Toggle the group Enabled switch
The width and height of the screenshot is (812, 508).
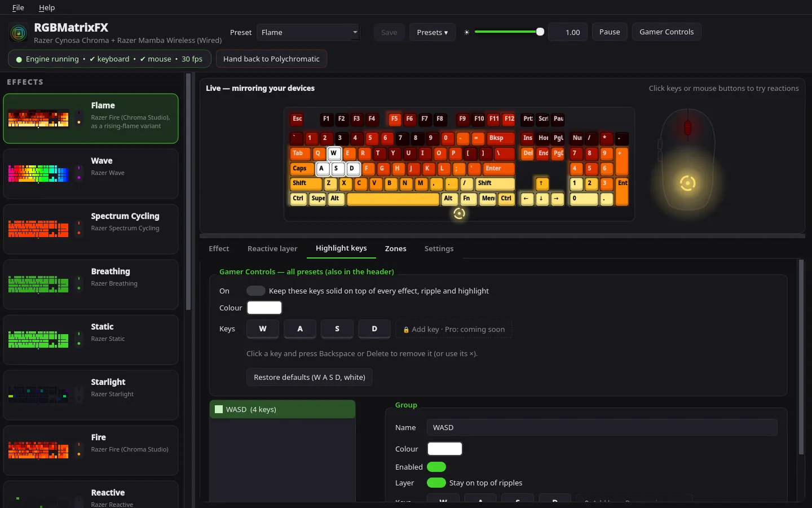click(x=436, y=467)
